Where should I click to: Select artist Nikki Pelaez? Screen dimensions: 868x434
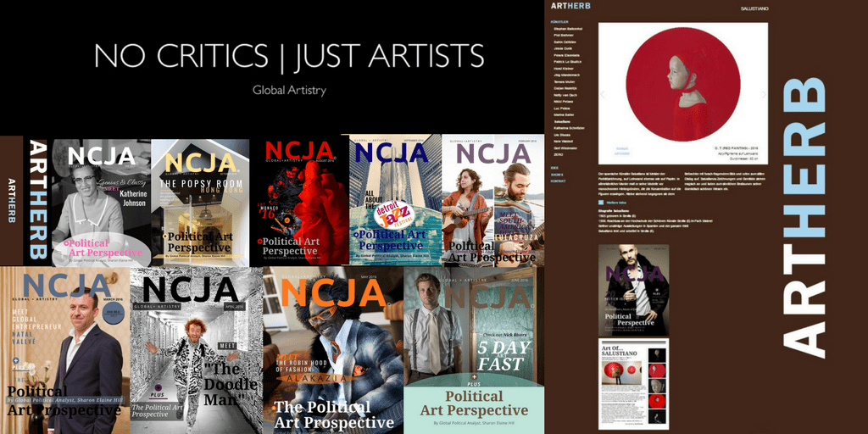tap(563, 102)
